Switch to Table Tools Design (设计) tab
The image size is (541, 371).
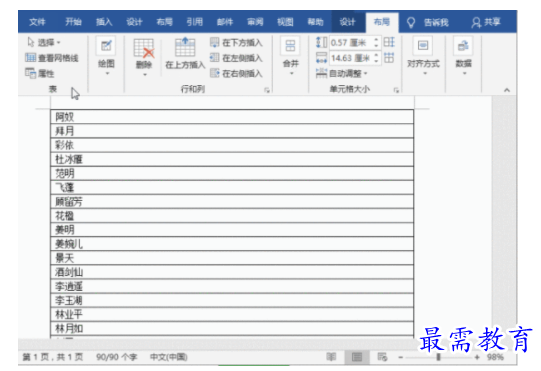click(347, 22)
